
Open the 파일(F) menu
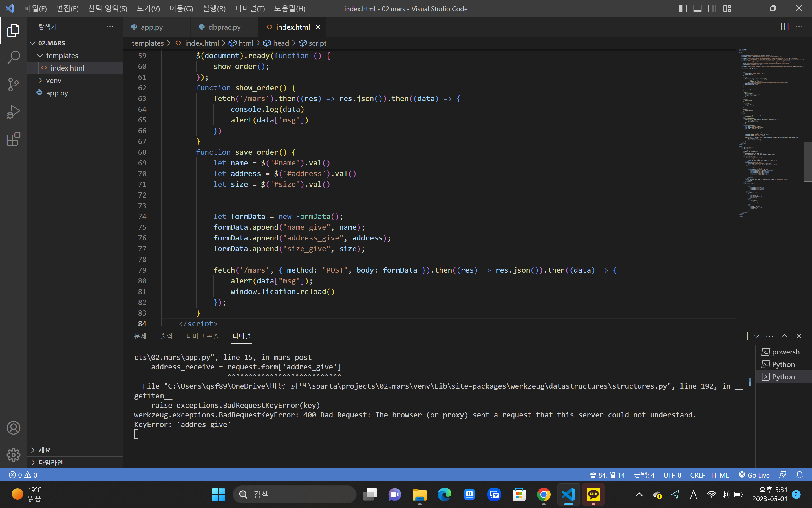[35, 8]
